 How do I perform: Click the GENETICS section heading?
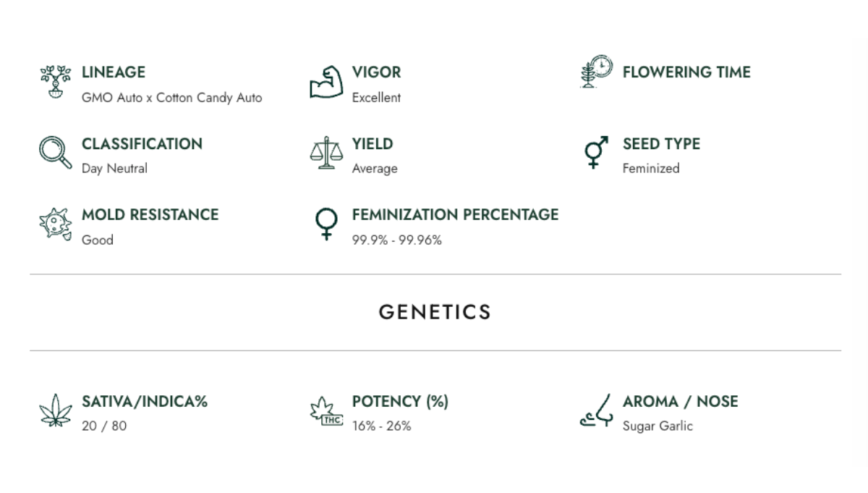[435, 312]
